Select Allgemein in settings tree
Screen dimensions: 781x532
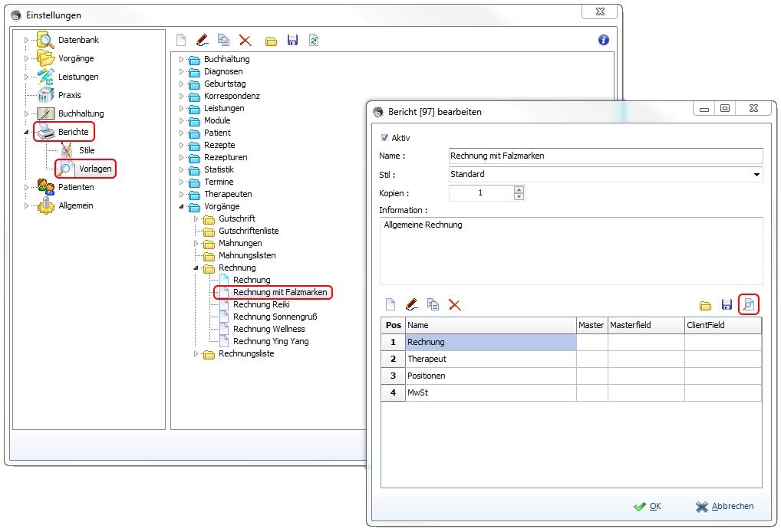coord(76,205)
